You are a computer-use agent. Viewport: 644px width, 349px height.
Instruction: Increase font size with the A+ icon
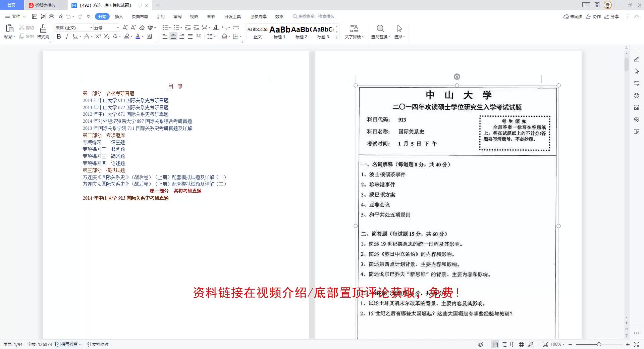click(125, 28)
